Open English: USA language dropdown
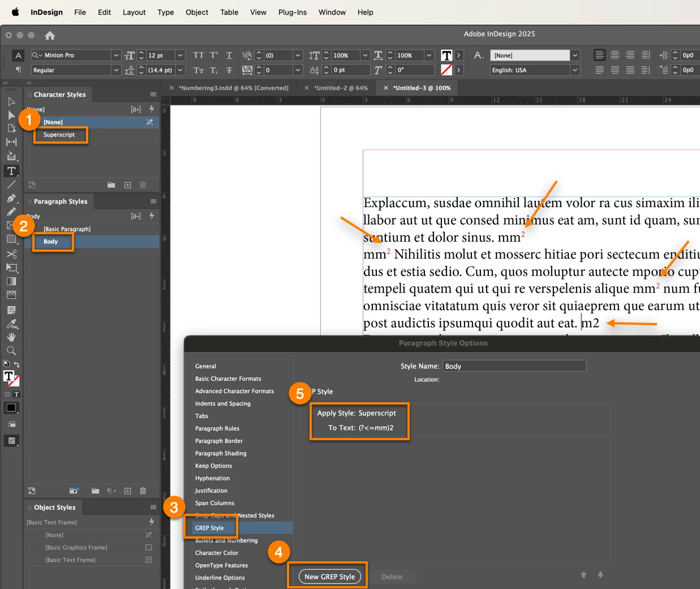Viewport: 700px width, 589px height. [575, 70]
